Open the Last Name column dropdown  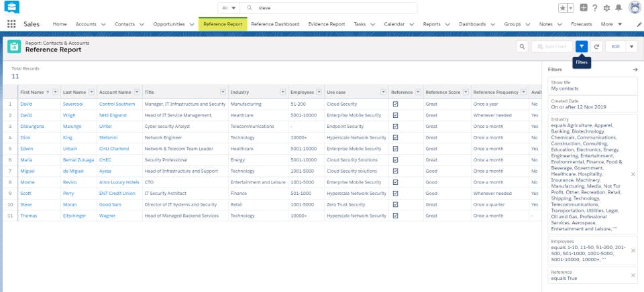pyautogui.click(x=92, y=92)
